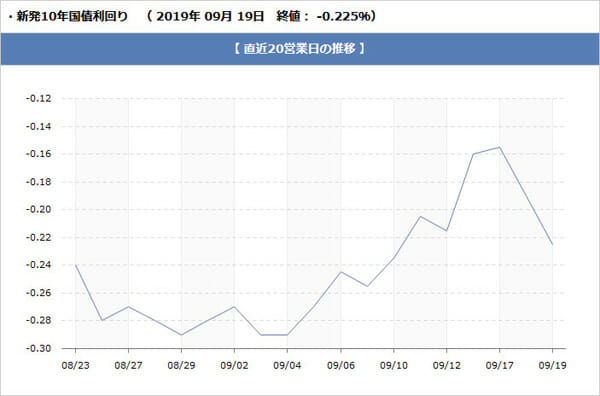Click the y-axis label -0.30
This screenshot has width=600, height=396.
tap(38, 348)
